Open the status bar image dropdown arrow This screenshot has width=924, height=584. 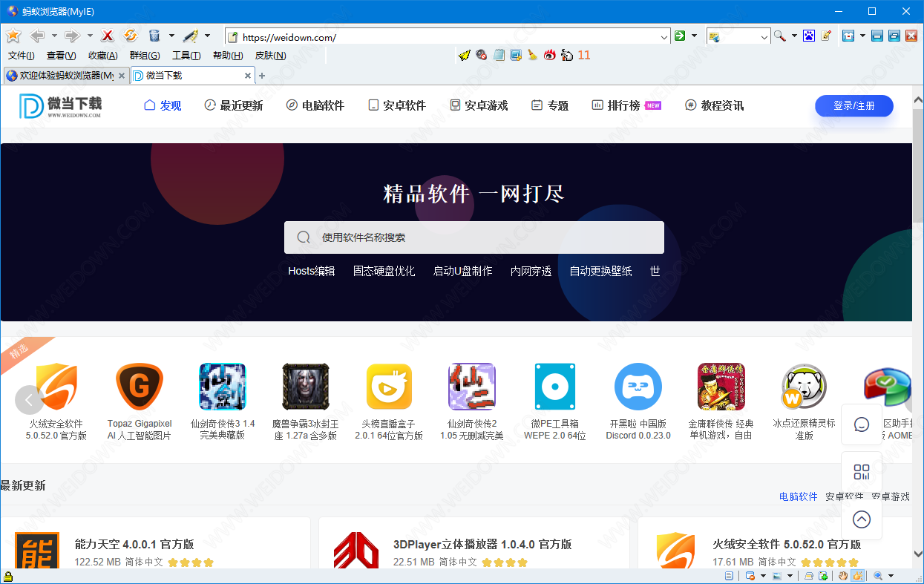click(x=790, y=576)
